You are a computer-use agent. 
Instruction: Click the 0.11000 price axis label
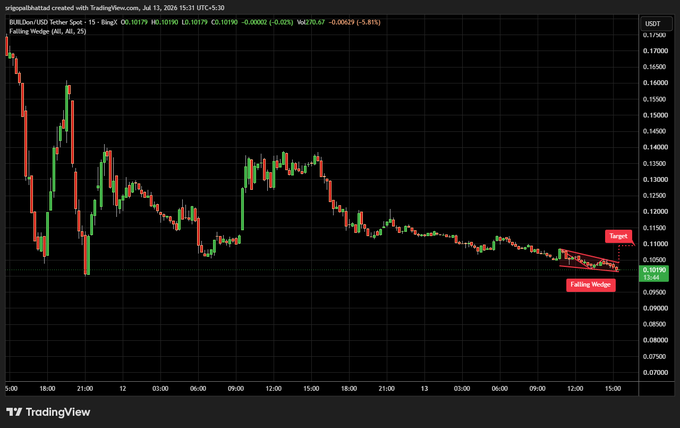655,244
